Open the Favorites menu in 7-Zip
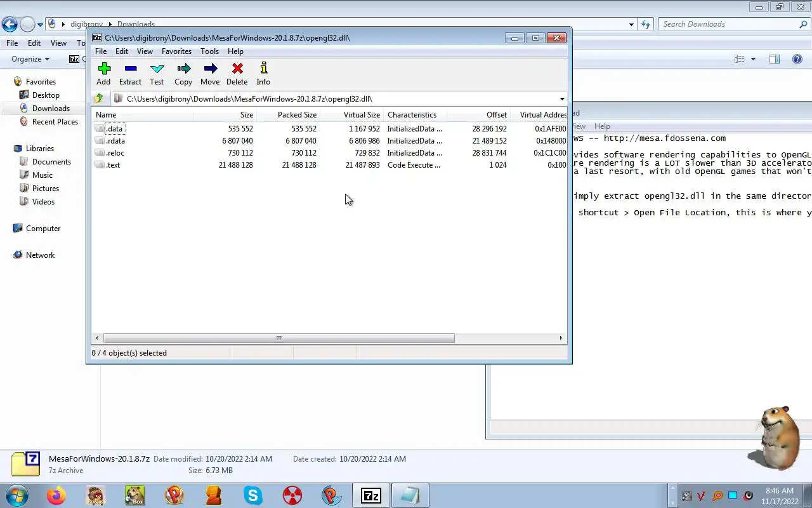 (x=176, y=51)
